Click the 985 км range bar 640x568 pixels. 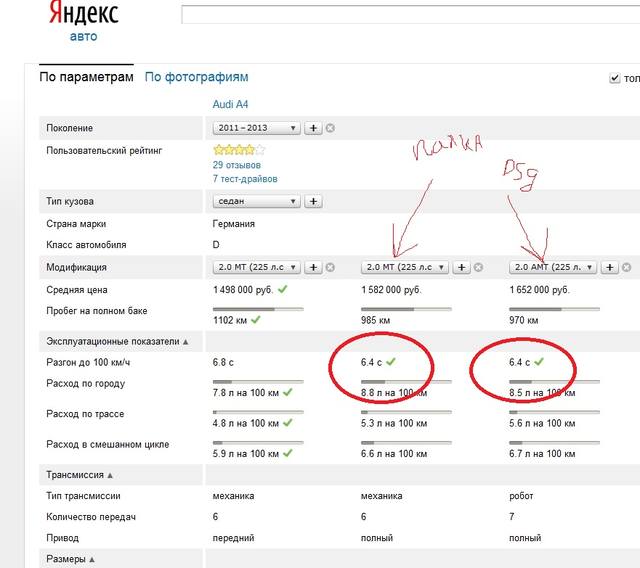pyautogui.click(x=406, y=309)
